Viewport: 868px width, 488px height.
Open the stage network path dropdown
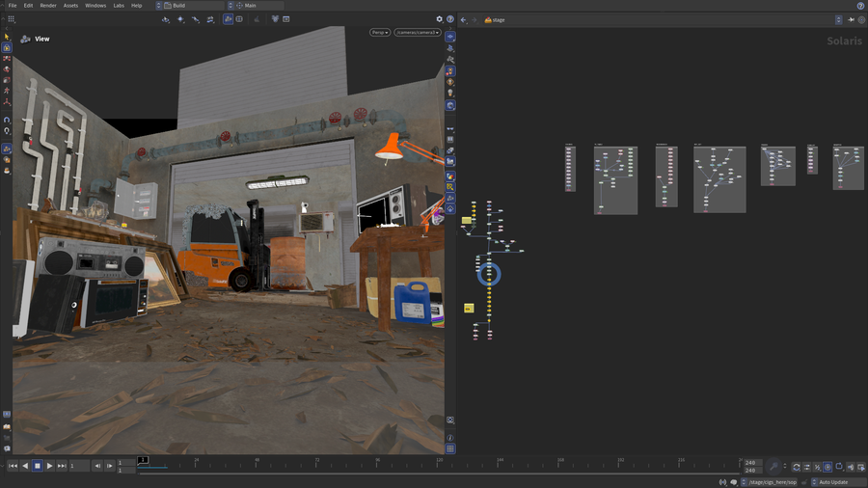tap(838, 20)
